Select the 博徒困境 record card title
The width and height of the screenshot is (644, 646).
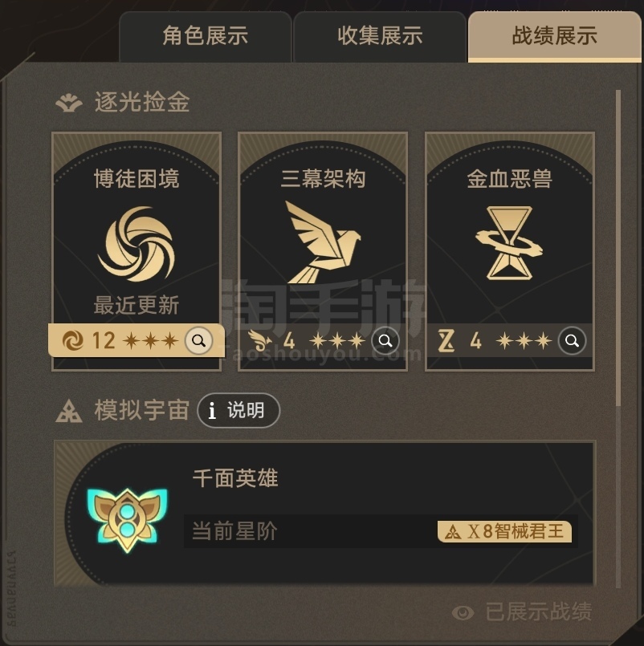pos(137,179)
